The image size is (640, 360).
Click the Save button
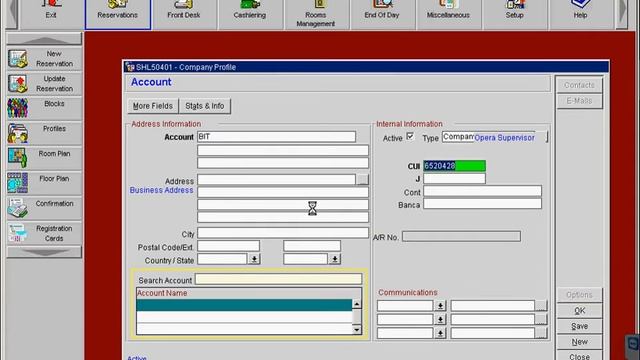click(579, 326)
